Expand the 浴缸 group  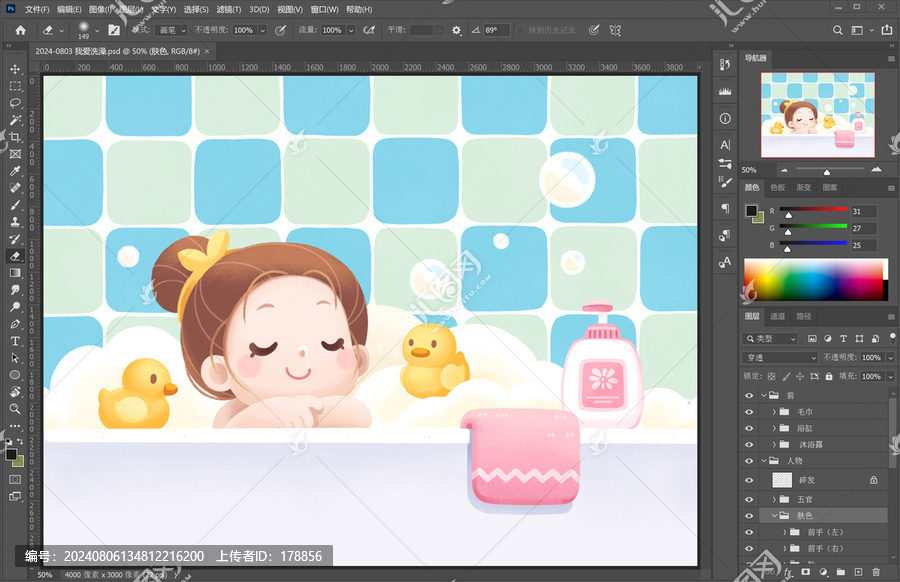[774, 428]
